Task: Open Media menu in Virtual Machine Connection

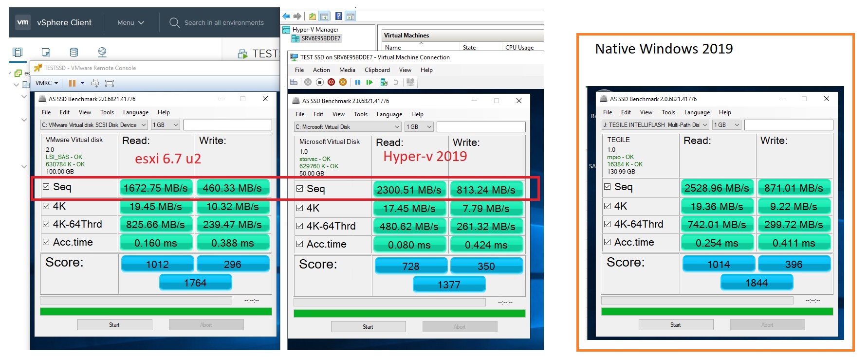Action: (347, 70)
